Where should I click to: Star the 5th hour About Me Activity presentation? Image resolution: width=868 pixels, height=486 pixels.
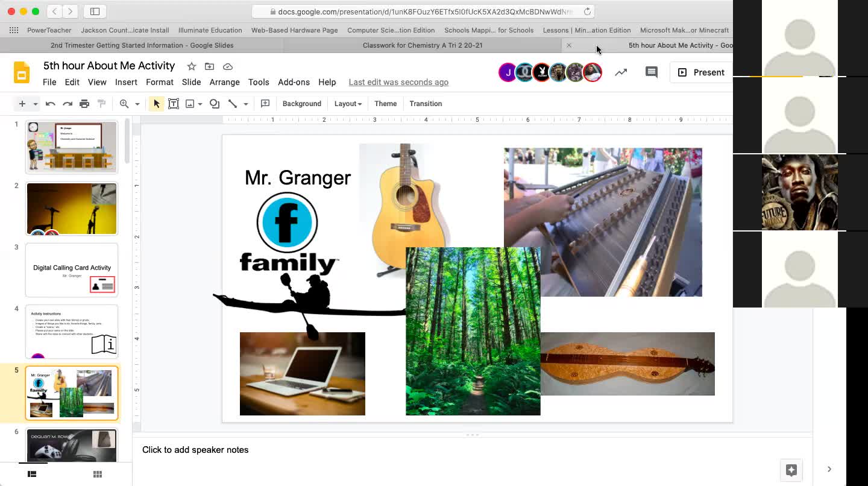(191, 66)
